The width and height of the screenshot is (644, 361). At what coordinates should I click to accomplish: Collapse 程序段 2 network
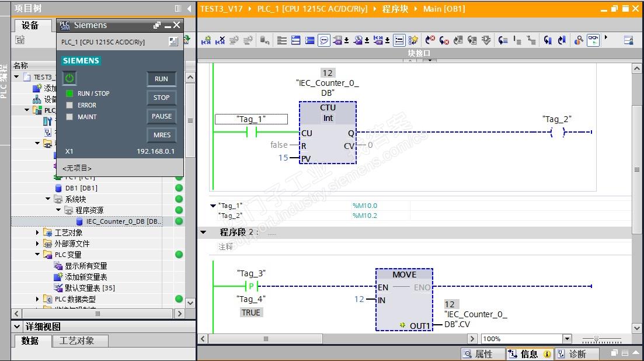203,232
